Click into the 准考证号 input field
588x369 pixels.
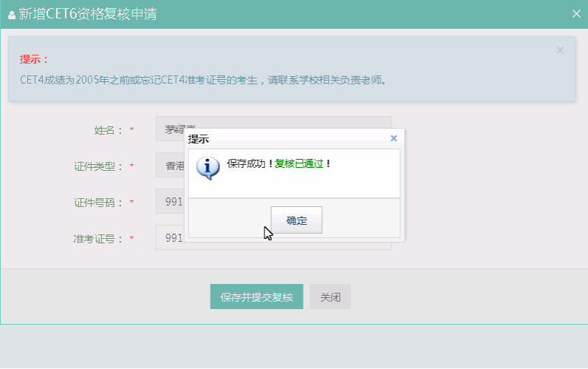coord(169,237)
